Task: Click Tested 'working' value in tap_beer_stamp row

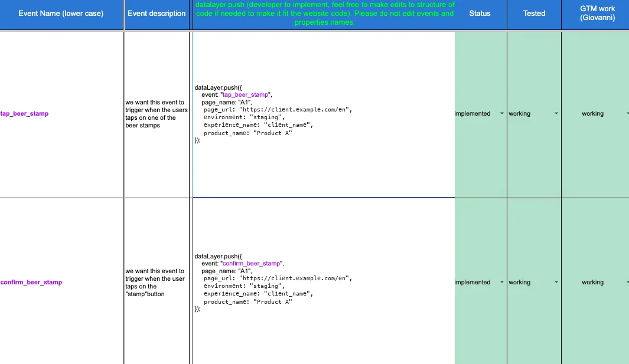Action: (x=520, y=113)
